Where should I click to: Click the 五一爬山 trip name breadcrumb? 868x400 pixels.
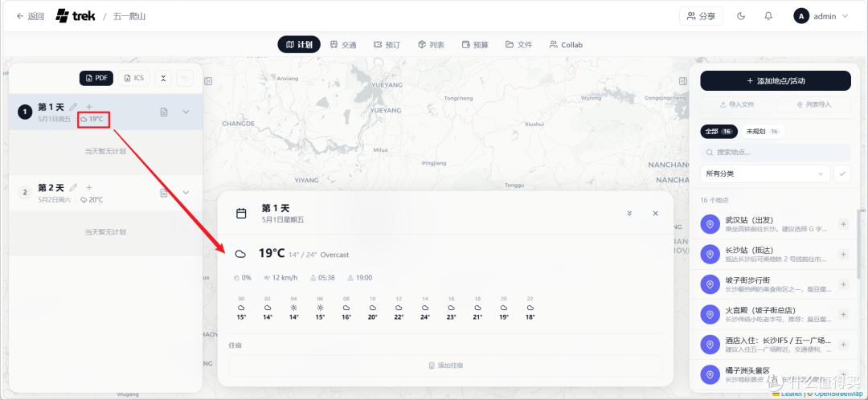click(x=129, y=17)
